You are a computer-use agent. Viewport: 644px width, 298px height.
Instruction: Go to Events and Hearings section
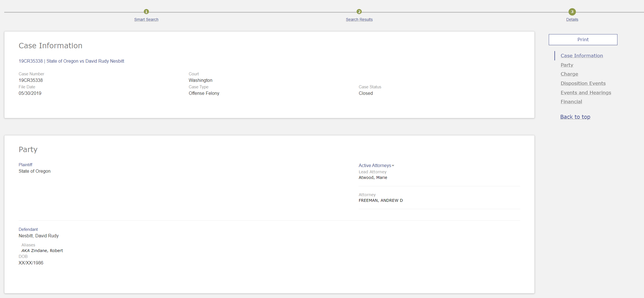586,93
